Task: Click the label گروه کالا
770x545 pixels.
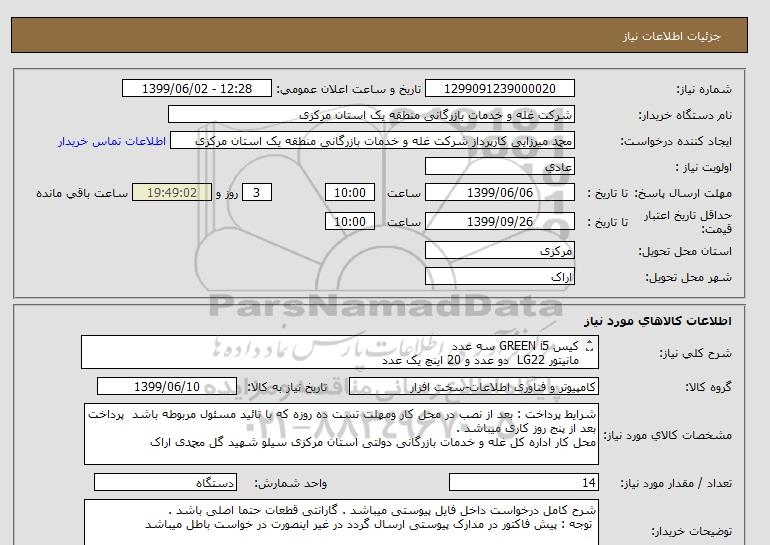Action: tap(709, 387)
